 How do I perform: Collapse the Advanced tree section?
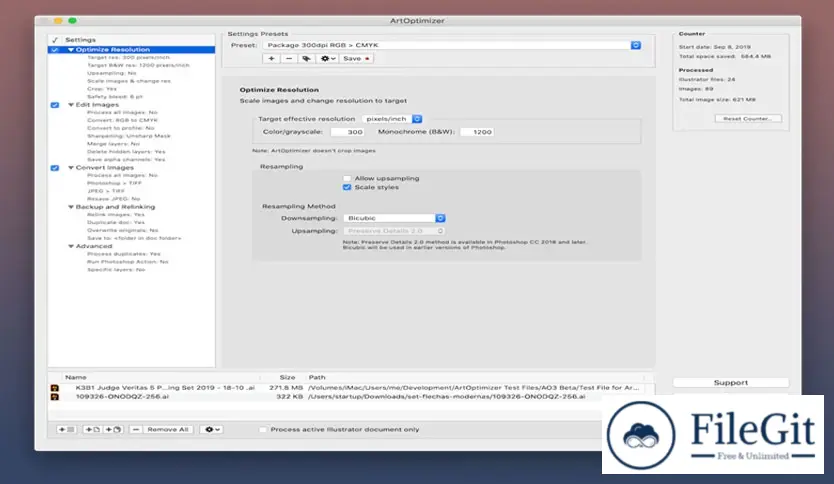(71, 246)
